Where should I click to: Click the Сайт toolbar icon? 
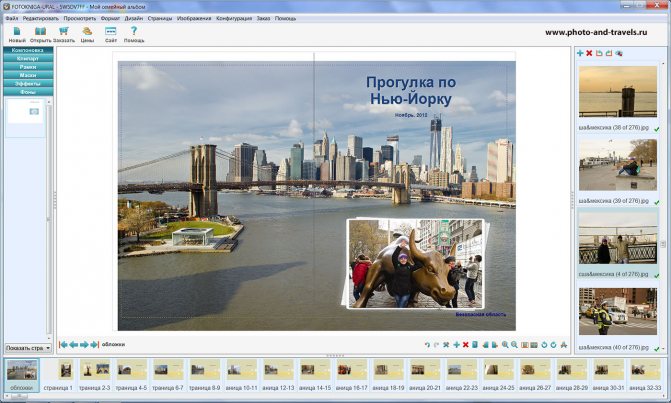[110, 31]
